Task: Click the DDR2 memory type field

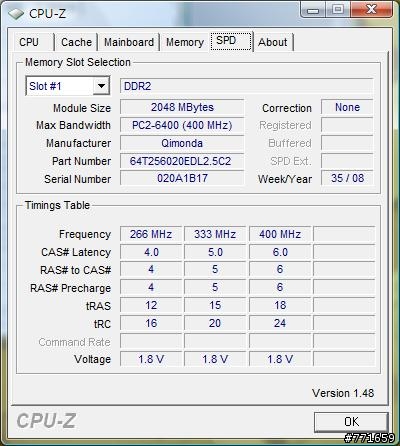Action: coord(246,86)
